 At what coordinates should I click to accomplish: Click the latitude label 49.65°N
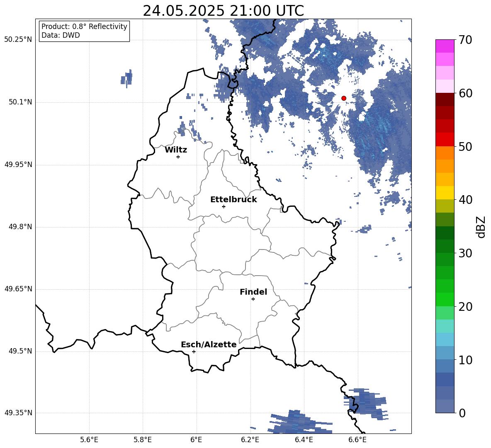click(x=18, y=289)
